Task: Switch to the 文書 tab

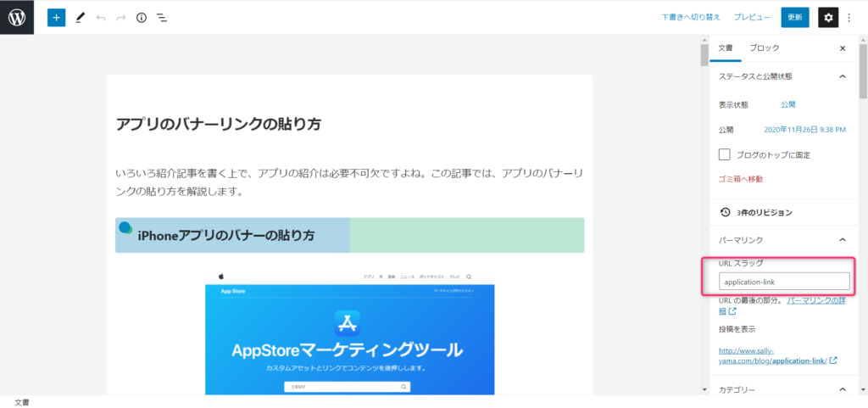Action: pyautogui.click(x=726, y=48)
